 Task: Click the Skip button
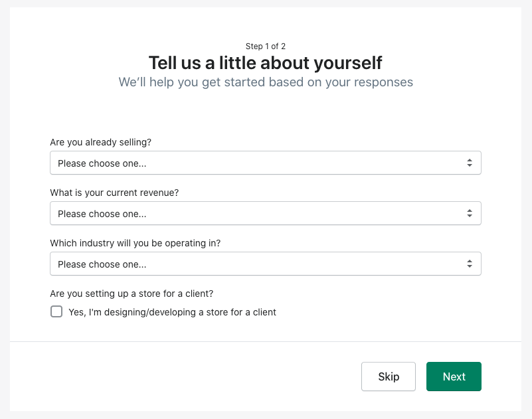tap(388, 377)
